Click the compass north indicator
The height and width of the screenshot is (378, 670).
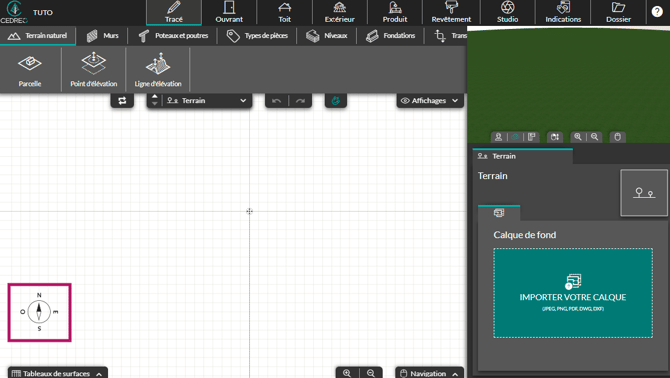click(x=39, y=312)
